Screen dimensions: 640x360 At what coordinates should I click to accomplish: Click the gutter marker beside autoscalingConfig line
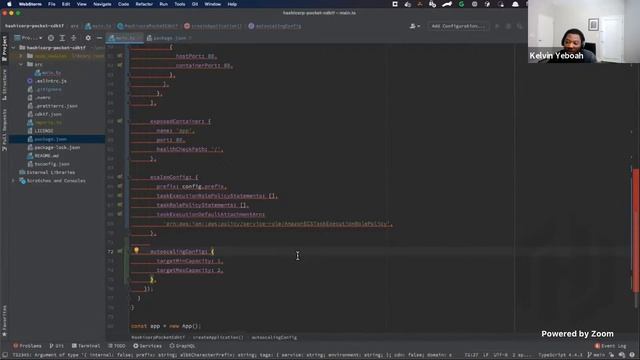120,251
